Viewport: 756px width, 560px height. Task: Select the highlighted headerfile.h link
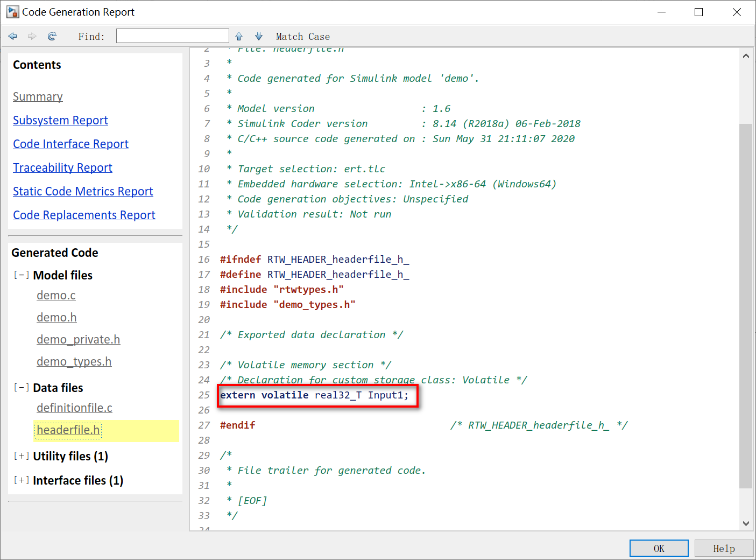68,430
